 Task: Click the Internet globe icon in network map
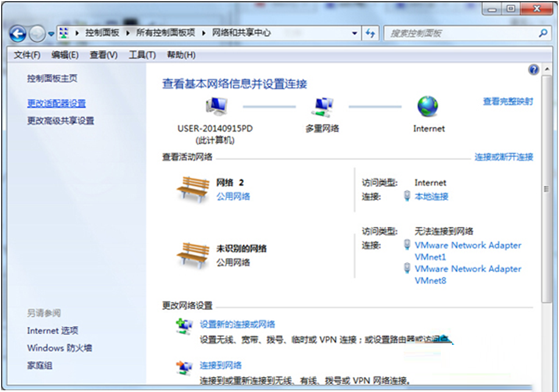pyautogui.click(x=428, y=108)
